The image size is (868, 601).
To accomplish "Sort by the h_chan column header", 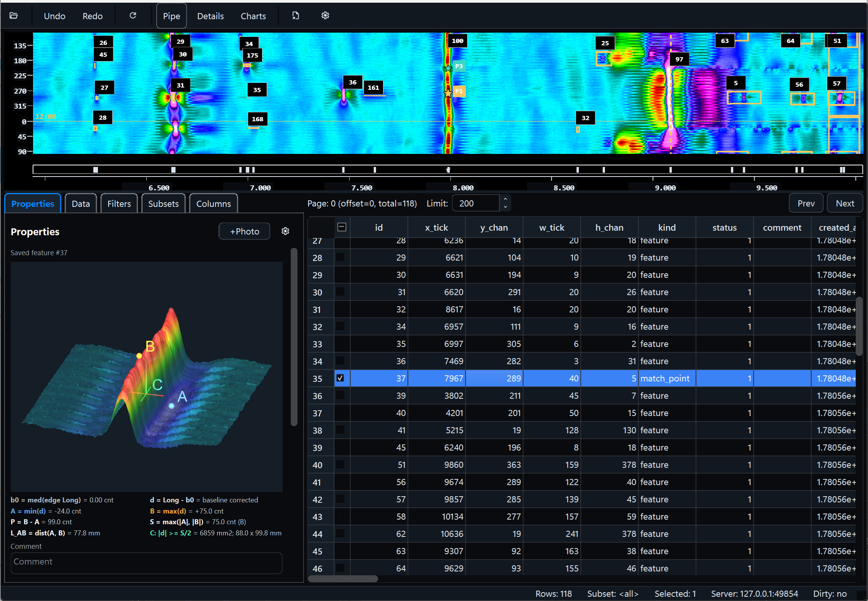I will pyautogui.click(x=609, y=228).
